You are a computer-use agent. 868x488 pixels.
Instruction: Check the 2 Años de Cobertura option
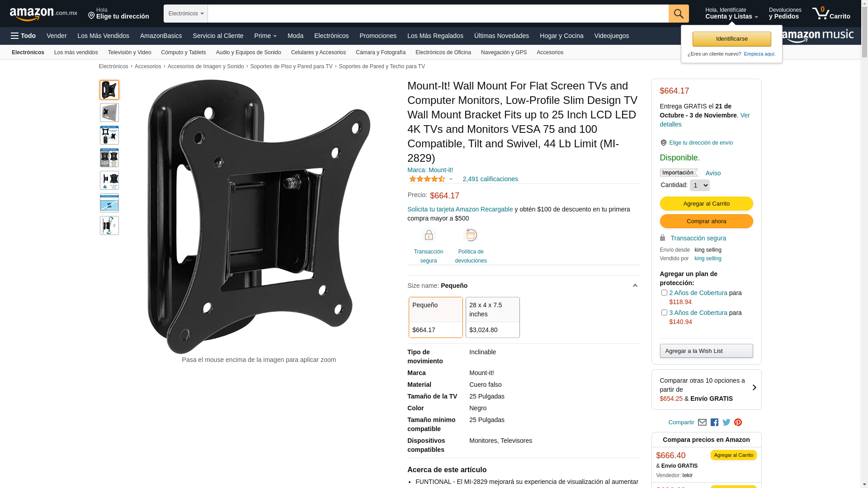(x=664, y=293)
